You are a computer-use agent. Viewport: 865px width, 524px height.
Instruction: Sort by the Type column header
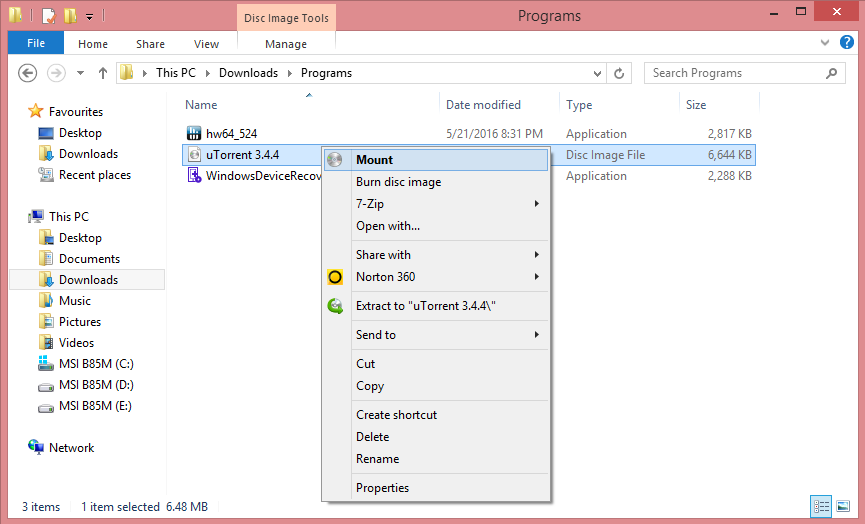click(579, 105)
